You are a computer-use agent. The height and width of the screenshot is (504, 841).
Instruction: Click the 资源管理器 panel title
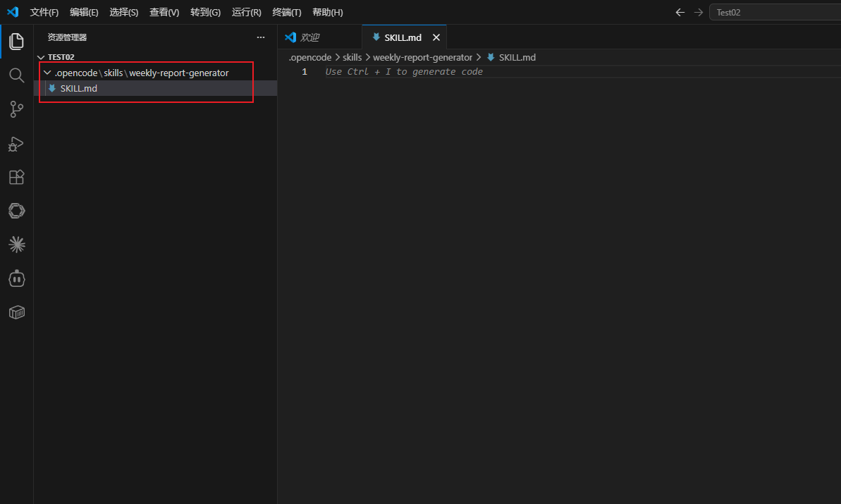pyautogui.click(x=67, y=37)
